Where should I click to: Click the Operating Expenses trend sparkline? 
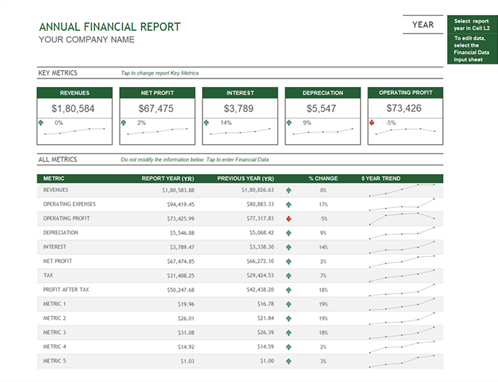click(402, 204)
